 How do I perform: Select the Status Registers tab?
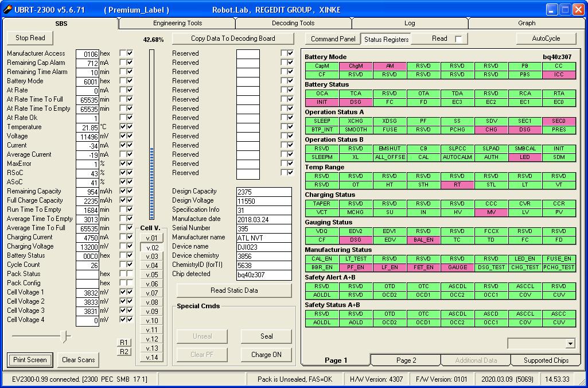(x=386, y=39)
